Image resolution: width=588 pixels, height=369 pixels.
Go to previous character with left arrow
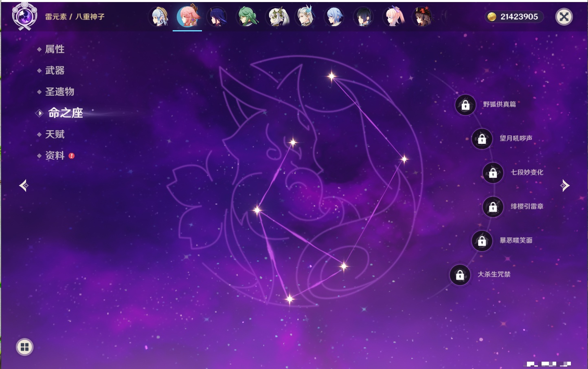[x=24, y=186]
